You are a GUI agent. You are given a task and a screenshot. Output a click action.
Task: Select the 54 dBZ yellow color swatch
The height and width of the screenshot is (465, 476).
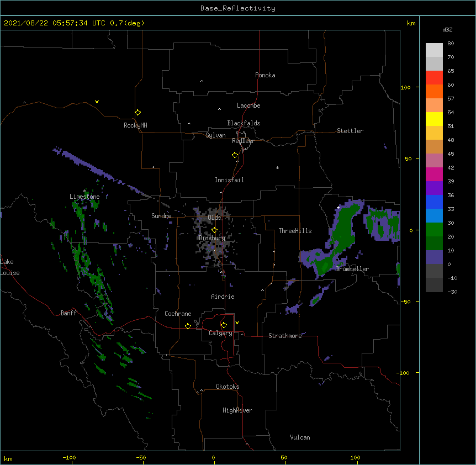pos(434,119)
